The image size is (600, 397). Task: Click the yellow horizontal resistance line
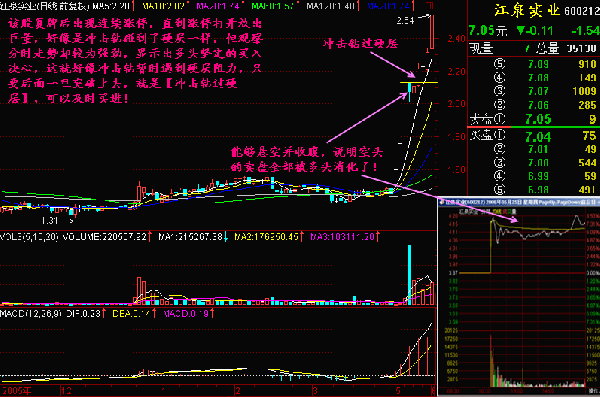(419, 82)
